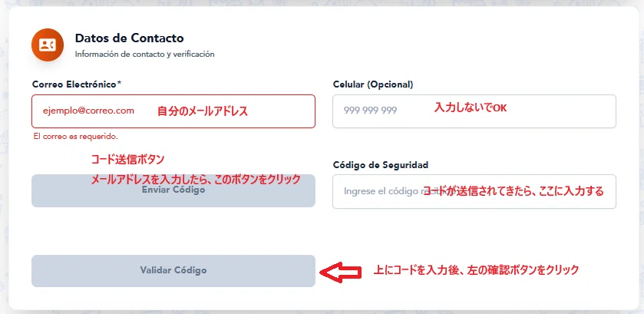Click the orange contact card icon
The width and height of the screenshot is (644, 314).
pyautogui.click(x=48, y=45)
